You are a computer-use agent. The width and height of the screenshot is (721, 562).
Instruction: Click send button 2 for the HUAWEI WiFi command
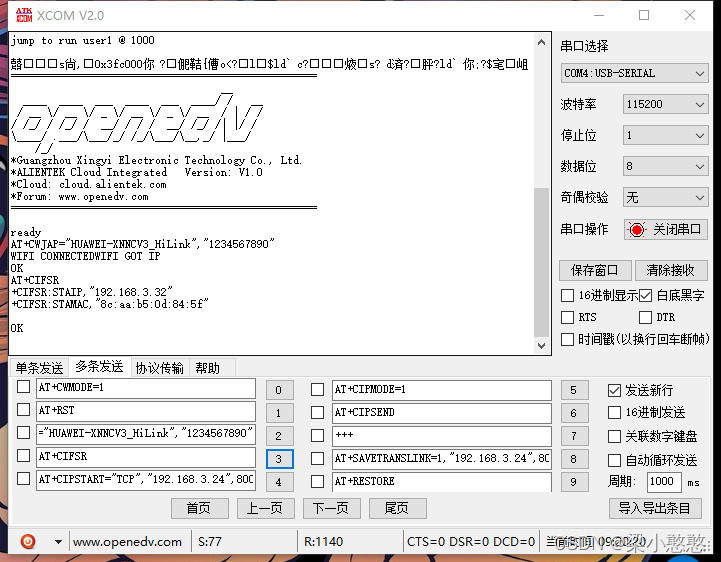pyautogui.click(x=279, y=436)
